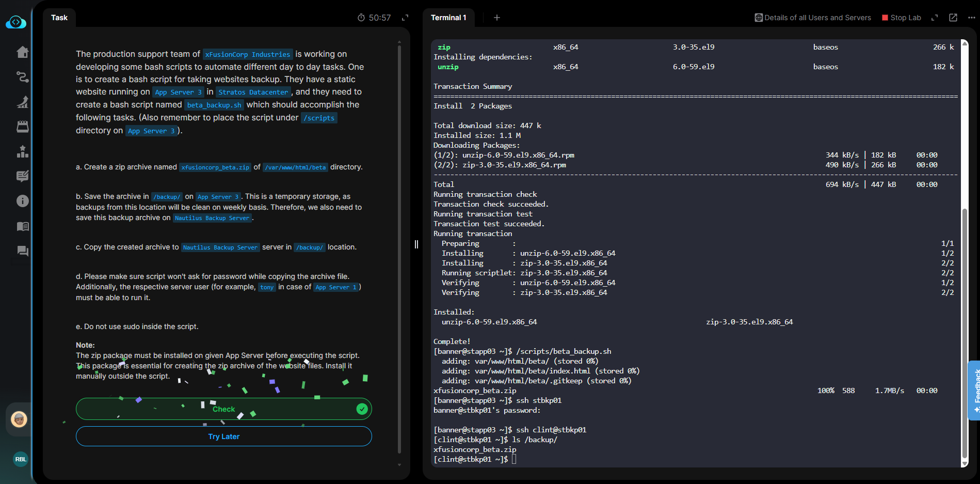The image size is (980, 484).
Task: Click the terminal vertical scrollbar
Action: click(x=965, y=331)
